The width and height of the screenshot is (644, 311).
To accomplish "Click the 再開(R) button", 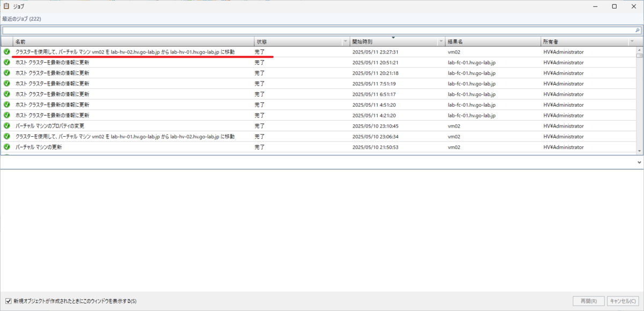I will [589, 301].
